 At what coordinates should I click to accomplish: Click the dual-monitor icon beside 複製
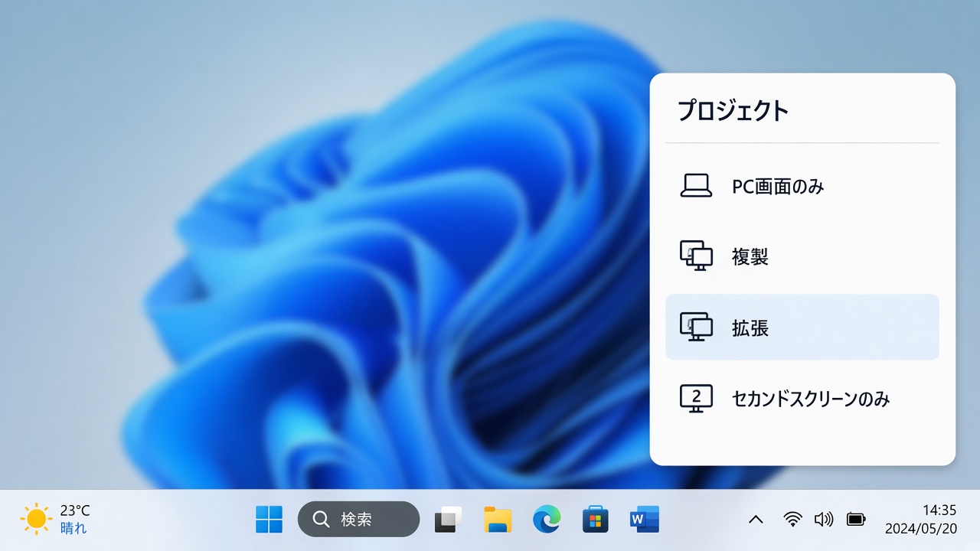696,256
